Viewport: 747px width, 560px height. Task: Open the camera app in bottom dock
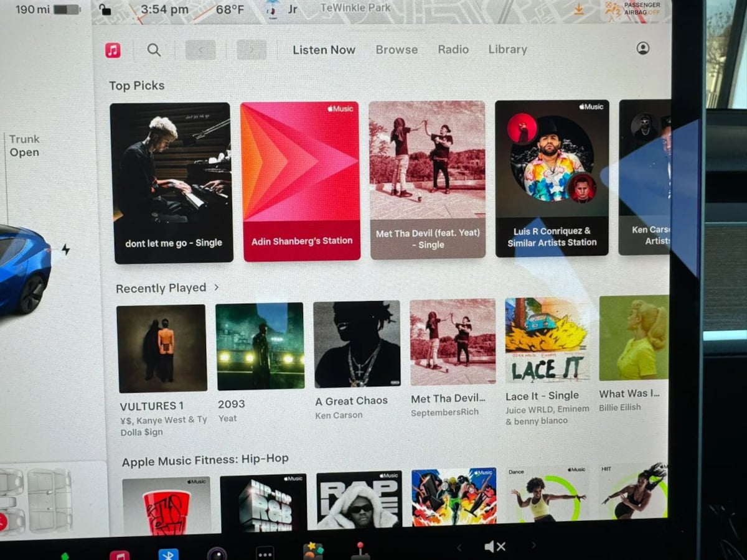[217, 553]
